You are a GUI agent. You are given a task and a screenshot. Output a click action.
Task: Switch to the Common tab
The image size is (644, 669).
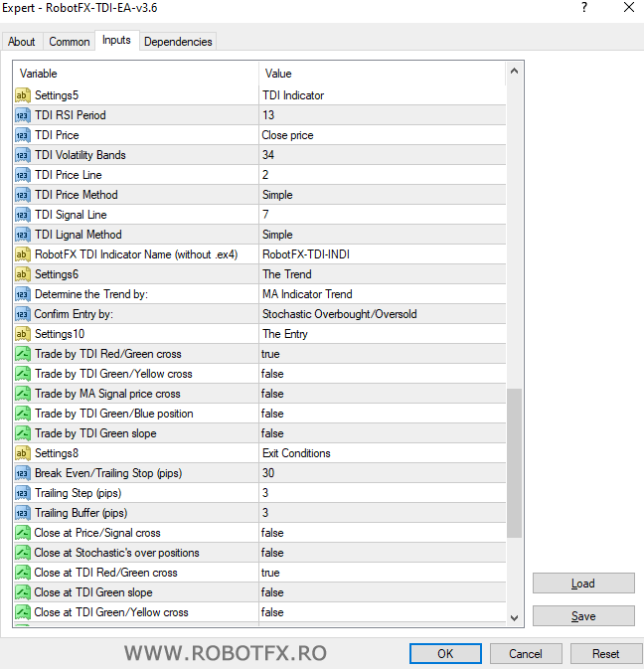[70, 42]
